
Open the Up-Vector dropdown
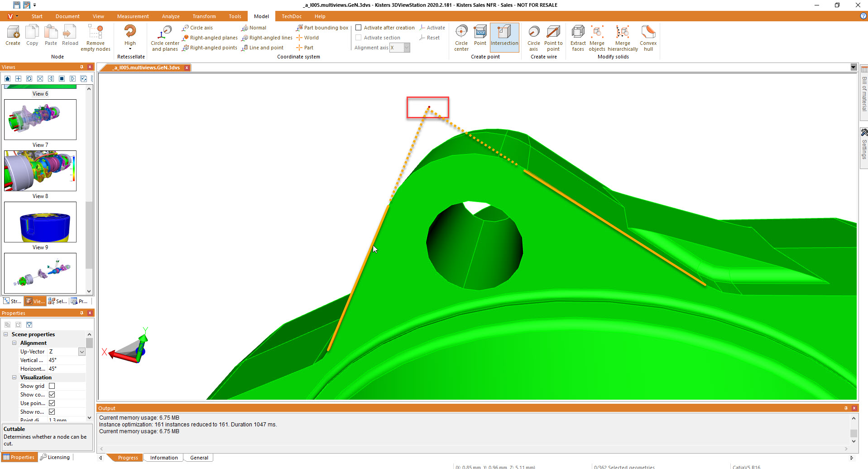[x=82, y=352]
